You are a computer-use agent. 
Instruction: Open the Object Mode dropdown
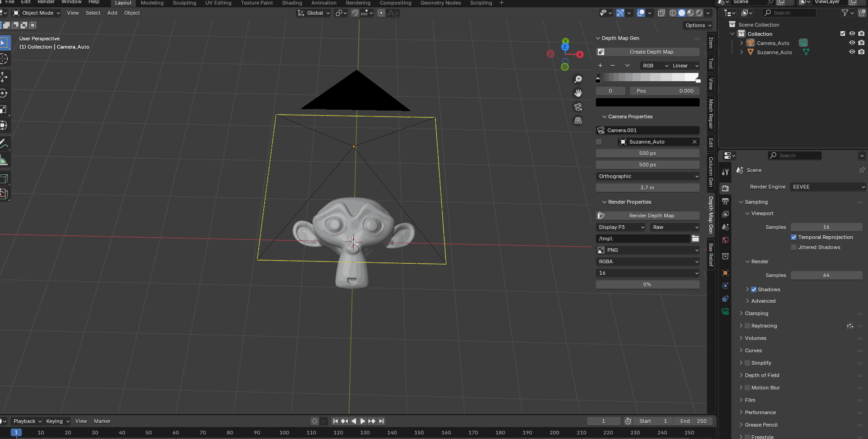[x=37, y=13]
